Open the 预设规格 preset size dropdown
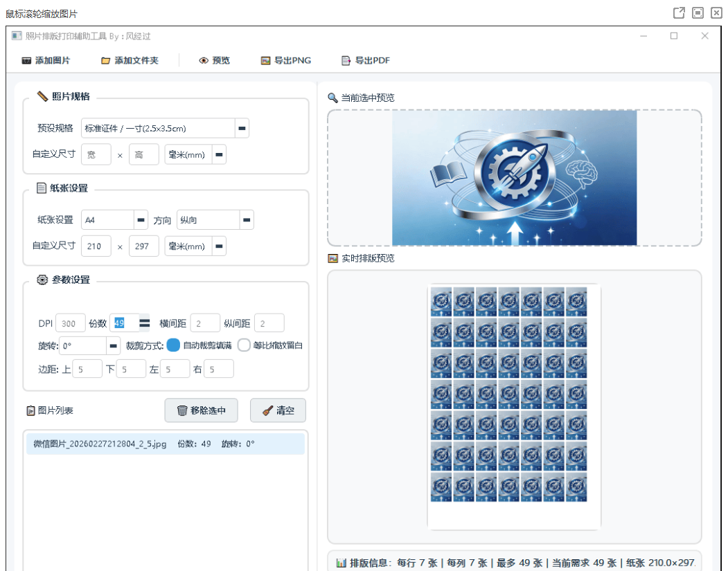Screen dimensions: 728x571 click(x=242, y=129)
